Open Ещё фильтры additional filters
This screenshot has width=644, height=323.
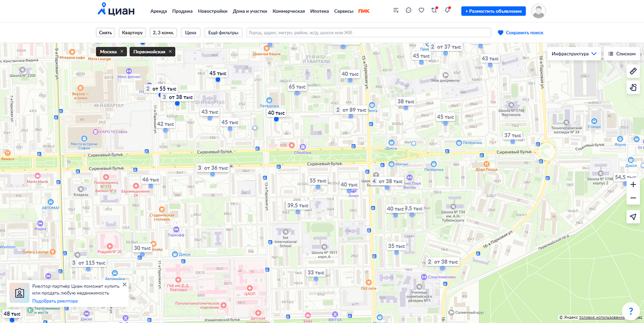point(223,33)
